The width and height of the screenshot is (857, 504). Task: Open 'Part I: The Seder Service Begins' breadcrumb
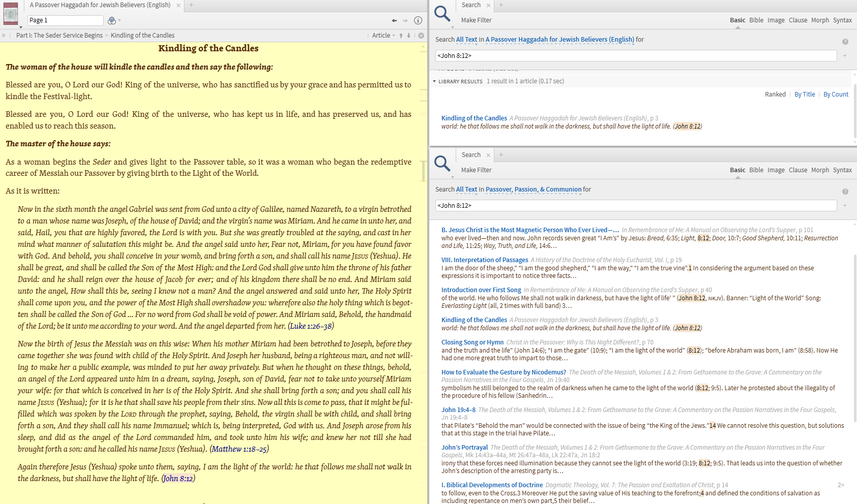click(x=59, y=36)
